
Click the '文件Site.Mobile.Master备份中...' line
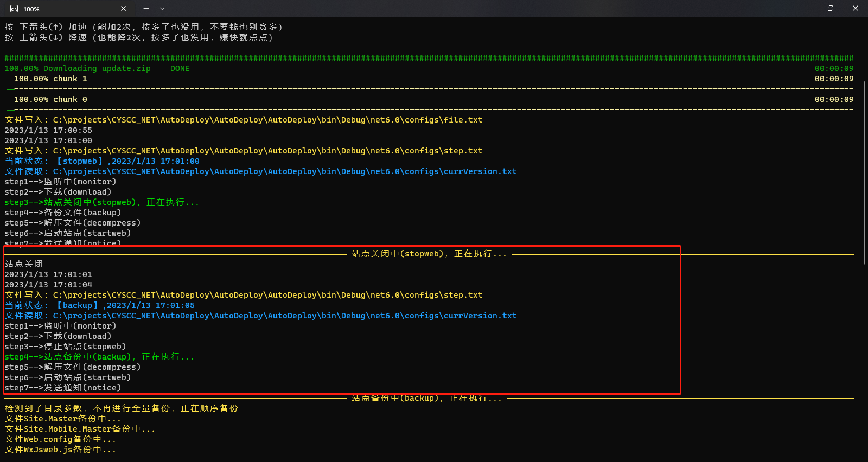pyautogui.click(x=80, y=429)
